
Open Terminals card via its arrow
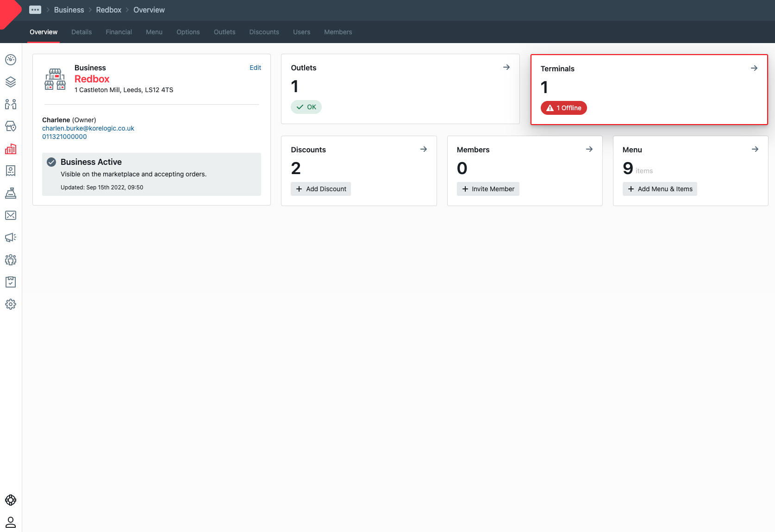point(754,68)
